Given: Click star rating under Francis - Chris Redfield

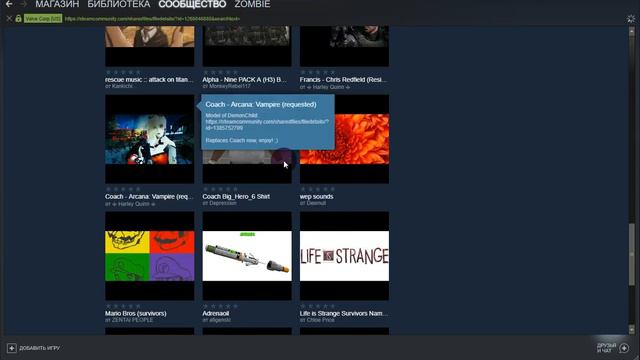Looking at the screenshot, I should coord(318,72).
